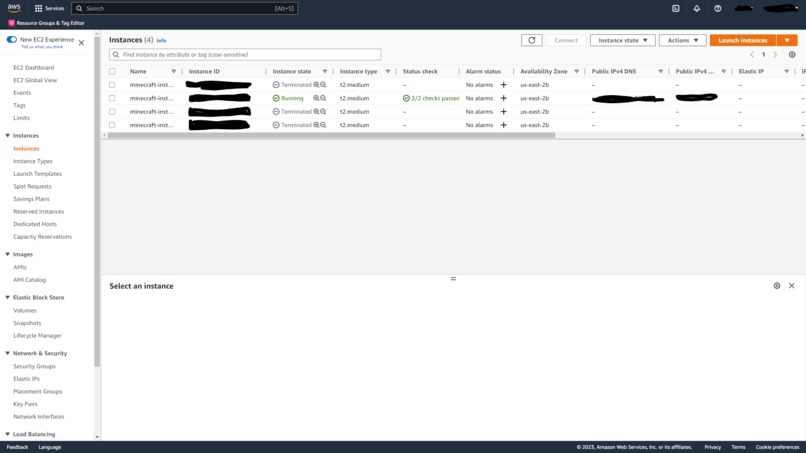Click the Connect button
Screen dimensions: 806x453
(566, 40)
